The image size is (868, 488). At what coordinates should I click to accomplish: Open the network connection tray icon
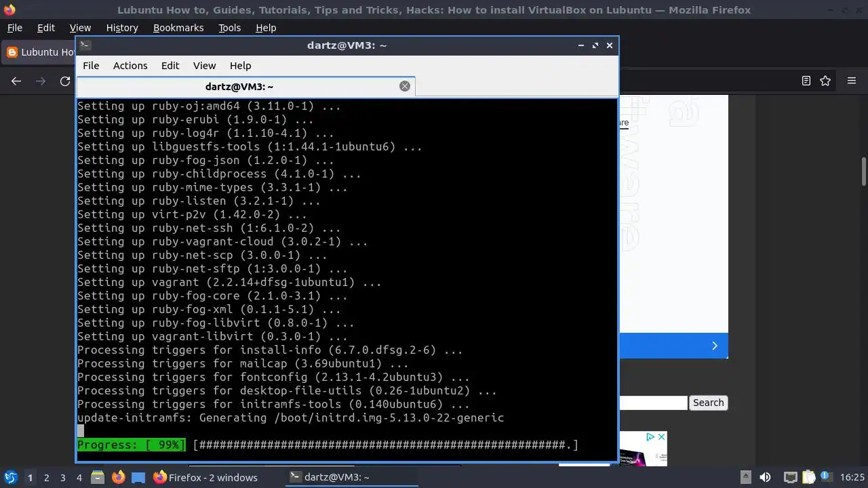point(790,477)
